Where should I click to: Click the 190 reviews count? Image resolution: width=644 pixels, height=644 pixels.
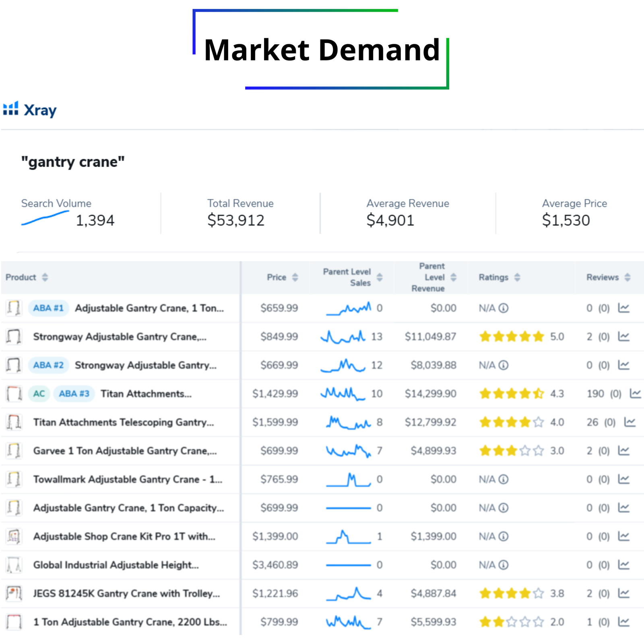595,394
